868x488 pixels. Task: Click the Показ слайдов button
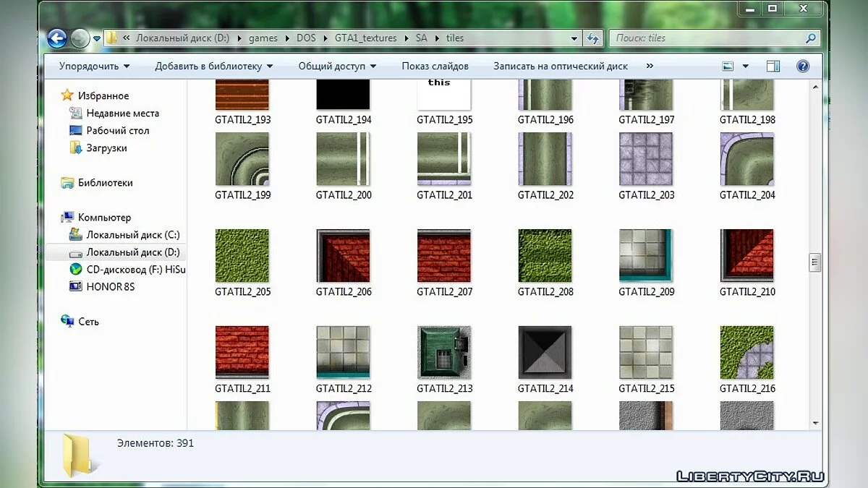(435, 66)
